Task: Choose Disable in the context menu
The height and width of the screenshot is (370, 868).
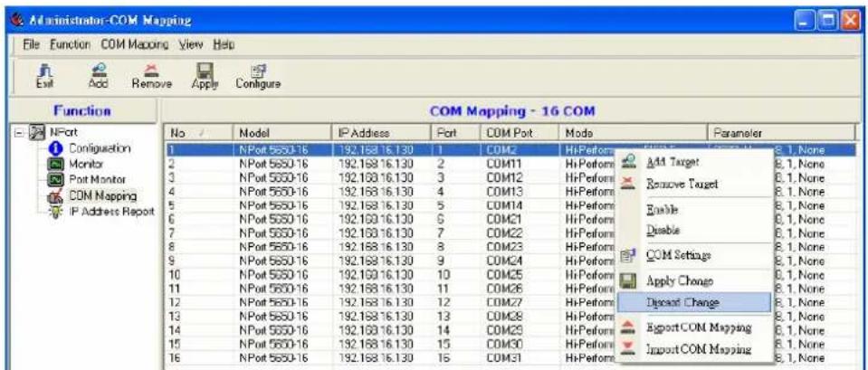Action: click(694, 229)
